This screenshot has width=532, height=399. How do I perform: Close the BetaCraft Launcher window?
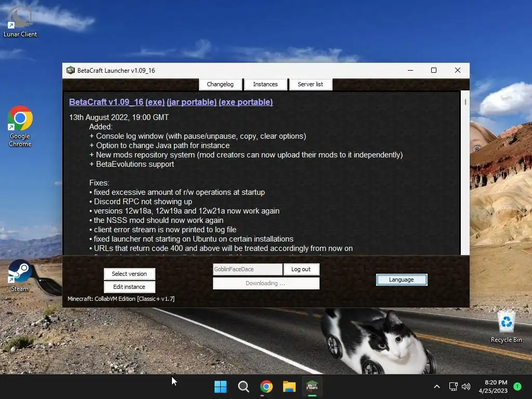click(x=458, y=70)
